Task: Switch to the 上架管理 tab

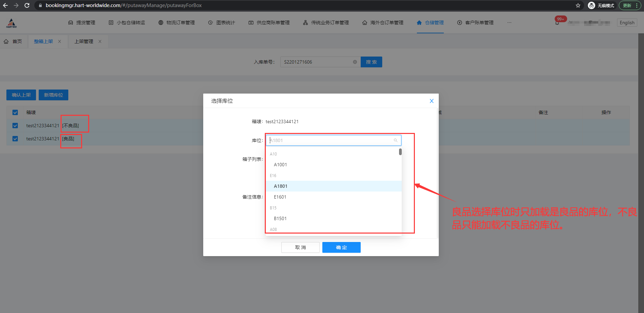Action: coord(84,41)
